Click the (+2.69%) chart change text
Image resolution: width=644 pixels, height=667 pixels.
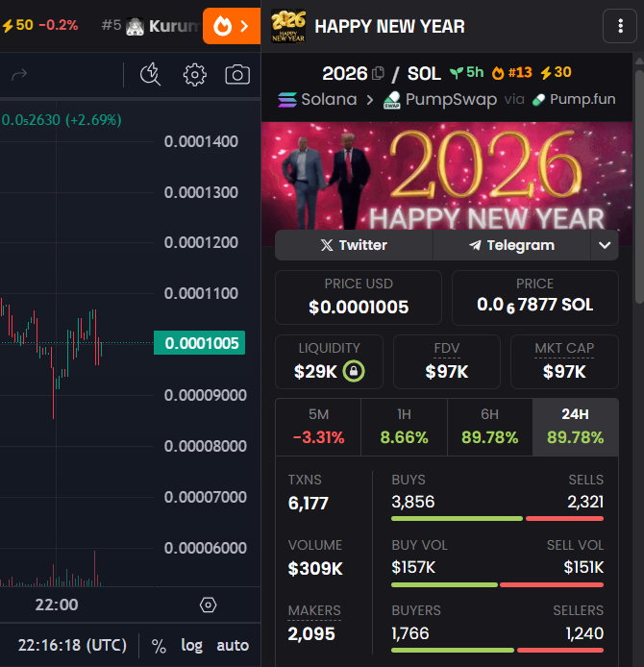click(93, 120)
